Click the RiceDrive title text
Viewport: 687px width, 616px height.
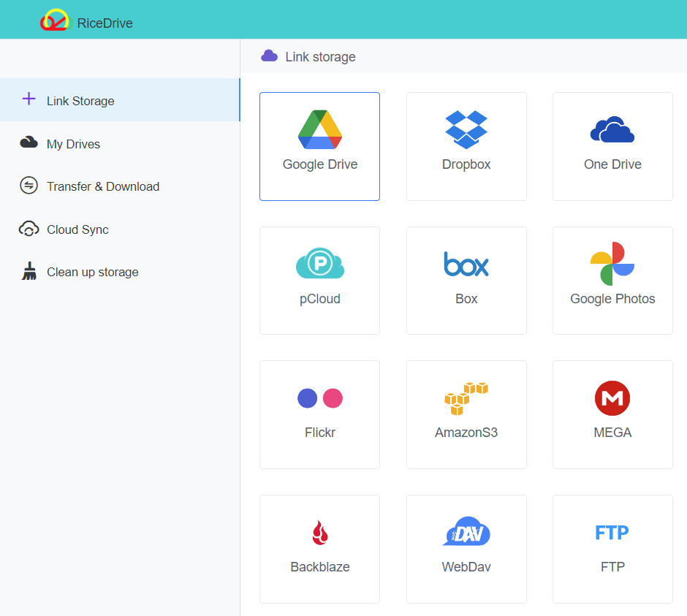[105, 23]
